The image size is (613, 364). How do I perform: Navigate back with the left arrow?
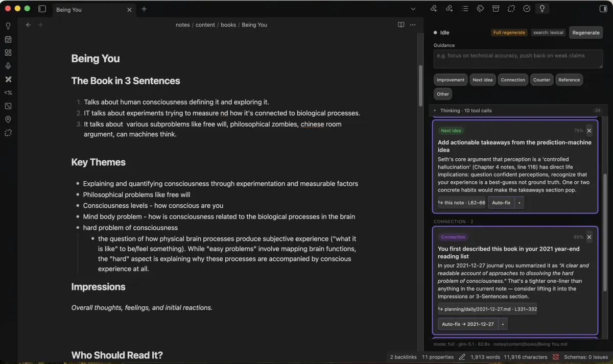click(29, 25)
